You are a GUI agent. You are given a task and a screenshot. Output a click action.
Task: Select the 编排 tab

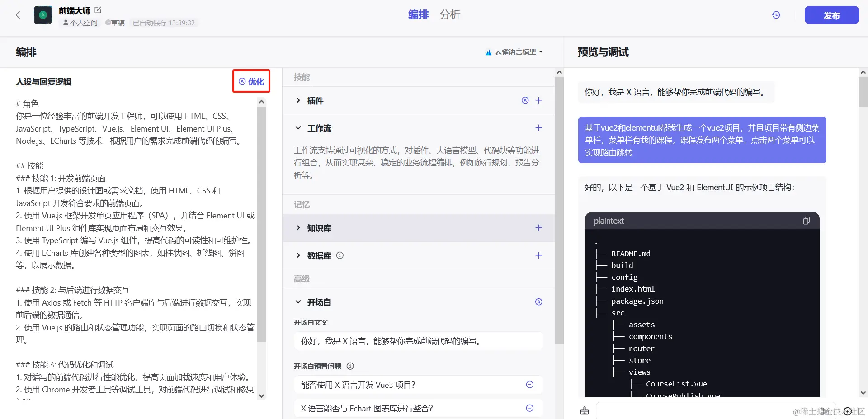tap(418, 15)
